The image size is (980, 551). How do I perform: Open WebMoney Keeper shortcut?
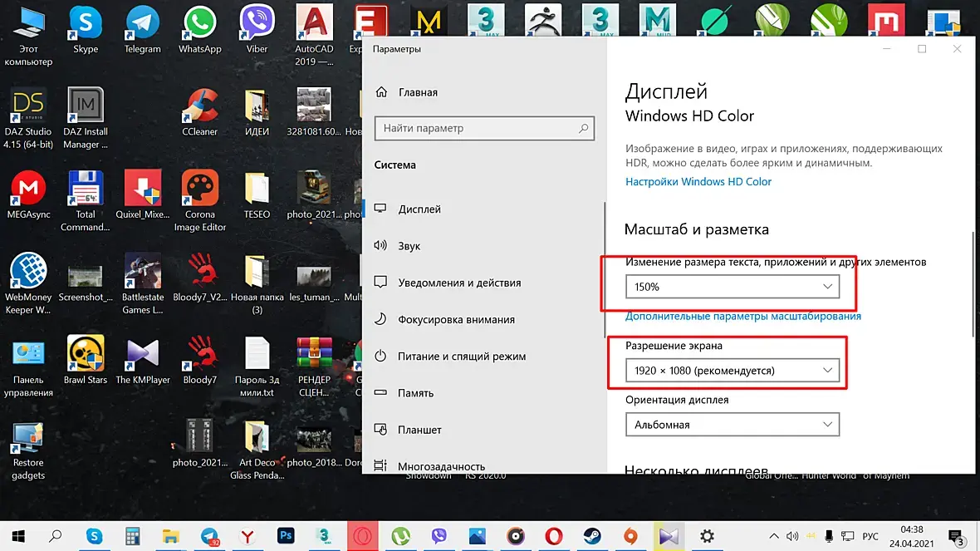click(x=28, y=283)
